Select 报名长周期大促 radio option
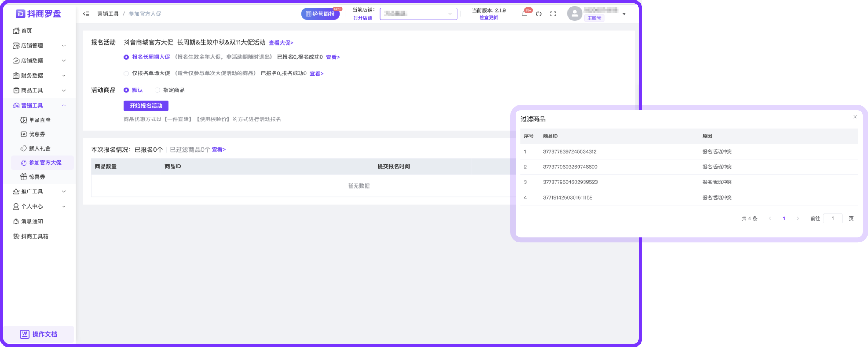 pyautogui.click(x=126, y=57)
